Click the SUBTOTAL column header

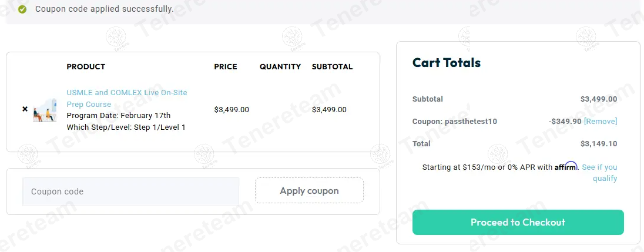[332, 67]
